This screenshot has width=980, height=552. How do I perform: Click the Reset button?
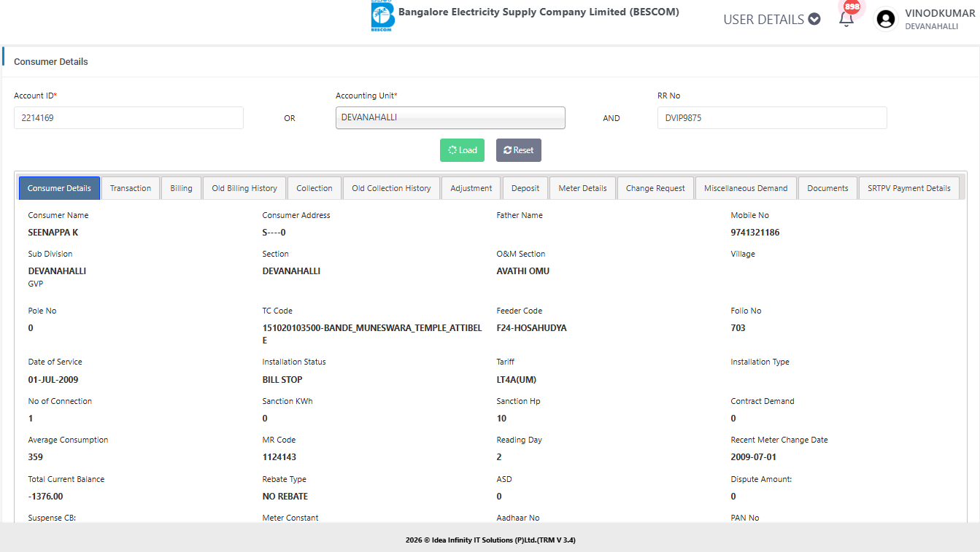click(518, 150)
